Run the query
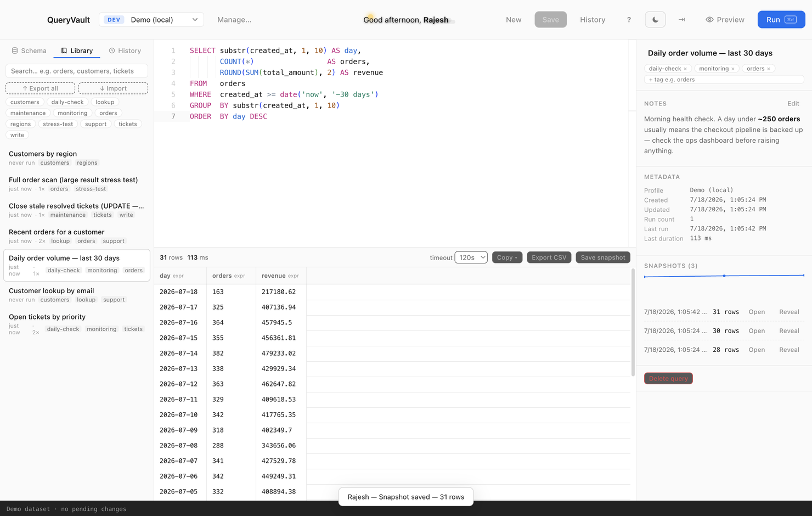Viewport: 812px width, 516px height. tap(781, 20)
